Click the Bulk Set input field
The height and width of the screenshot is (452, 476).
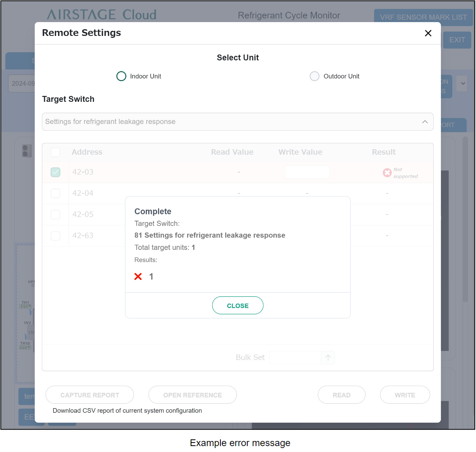click(295, 358)
